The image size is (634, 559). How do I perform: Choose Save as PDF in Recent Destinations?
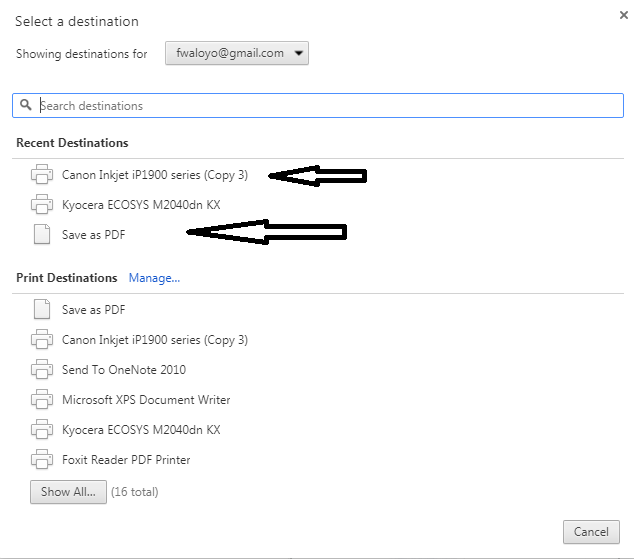93,235
